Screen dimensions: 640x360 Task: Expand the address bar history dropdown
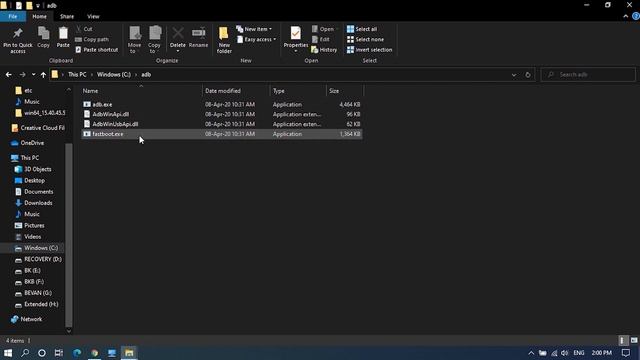pyautogui.click(x=514, y=75)
